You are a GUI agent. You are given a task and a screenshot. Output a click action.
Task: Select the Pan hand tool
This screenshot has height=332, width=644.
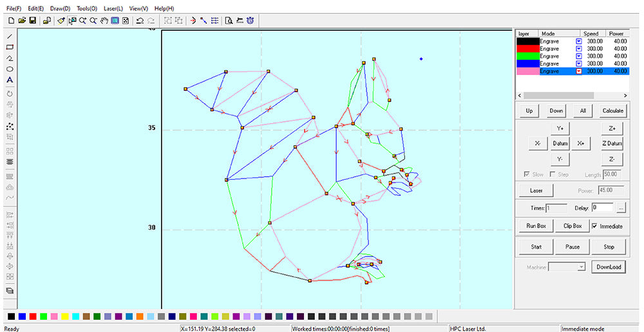[104, 21]
